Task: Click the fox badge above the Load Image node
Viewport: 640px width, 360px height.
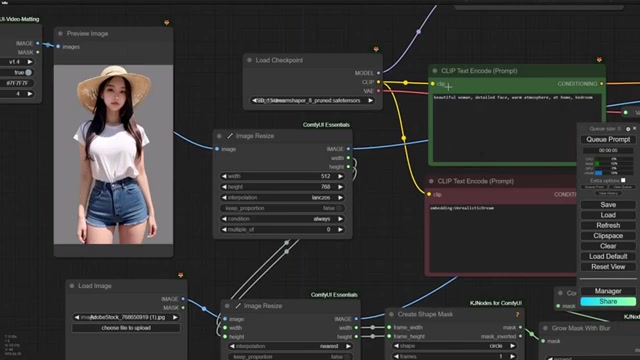Action: pyautogui.click(x=180, y=275)
